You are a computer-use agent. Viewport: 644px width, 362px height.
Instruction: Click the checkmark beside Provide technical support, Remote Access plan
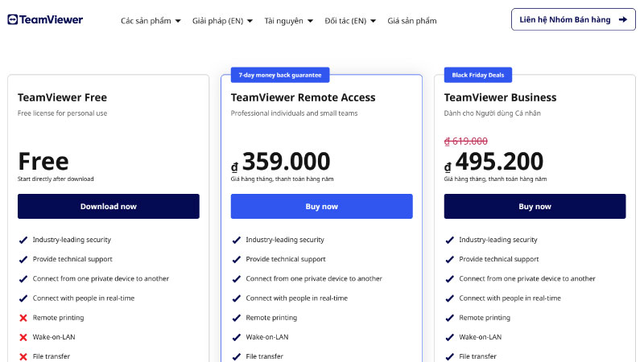[237, 259]
